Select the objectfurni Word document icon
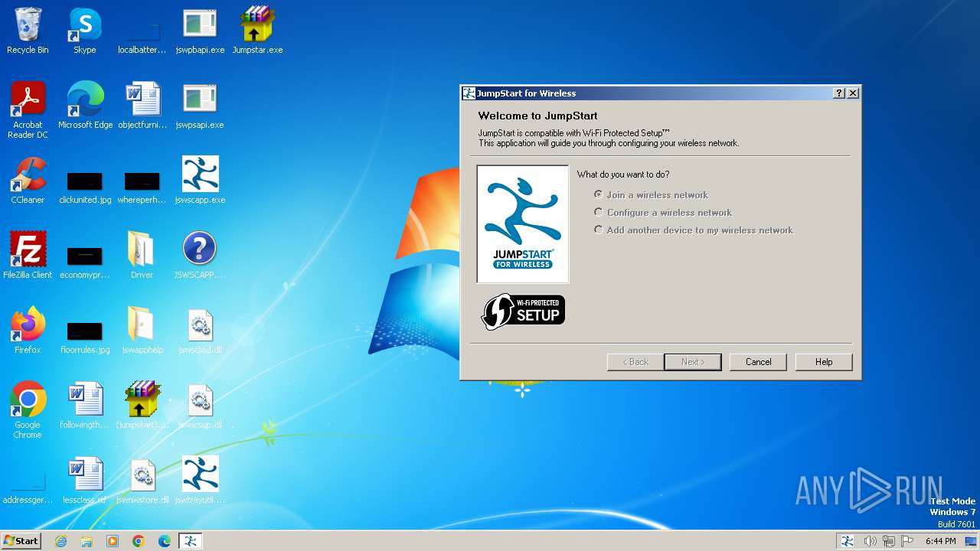 pos(142,106)
